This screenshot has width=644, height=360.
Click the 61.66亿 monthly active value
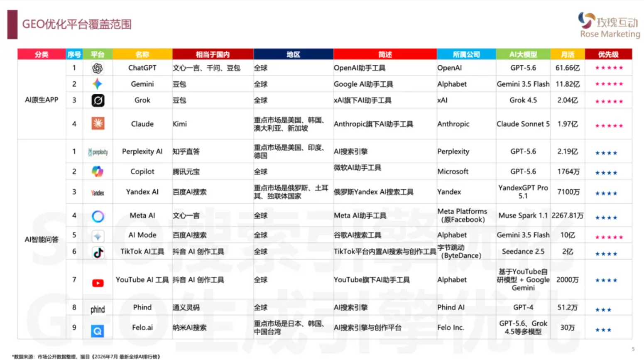click(568, 68)
